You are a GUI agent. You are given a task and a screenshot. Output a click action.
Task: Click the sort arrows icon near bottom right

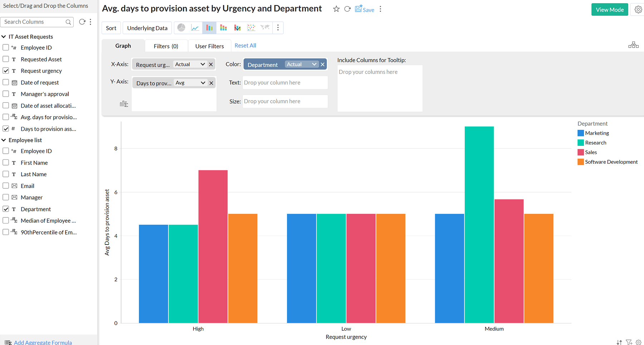(619, 342)
